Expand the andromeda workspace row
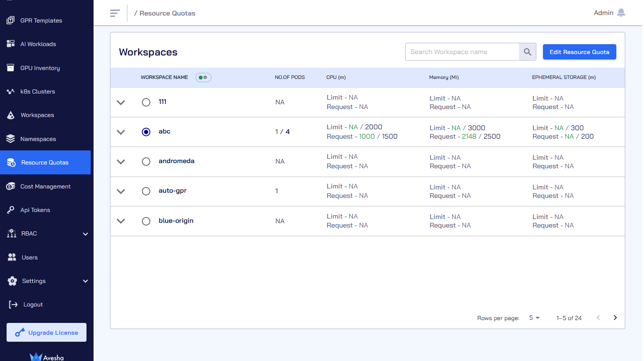The height and width of the screenshot is (361, 644). click(121, 162)
